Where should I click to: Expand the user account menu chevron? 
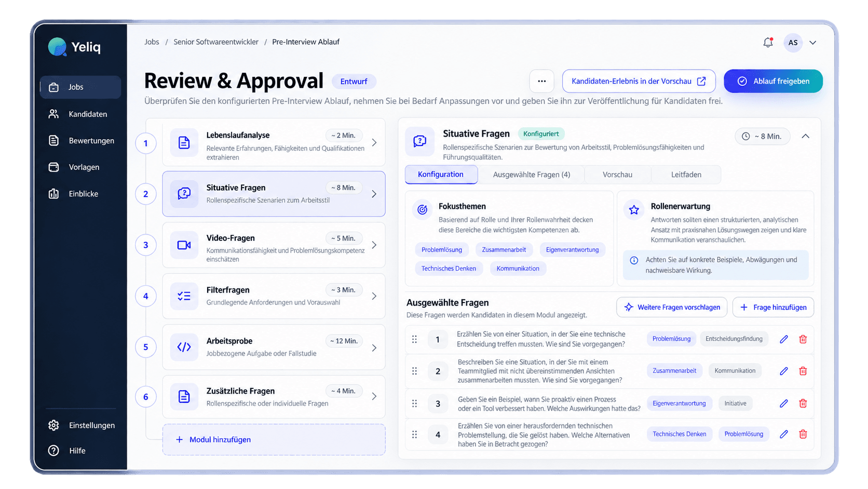(813, 43)
